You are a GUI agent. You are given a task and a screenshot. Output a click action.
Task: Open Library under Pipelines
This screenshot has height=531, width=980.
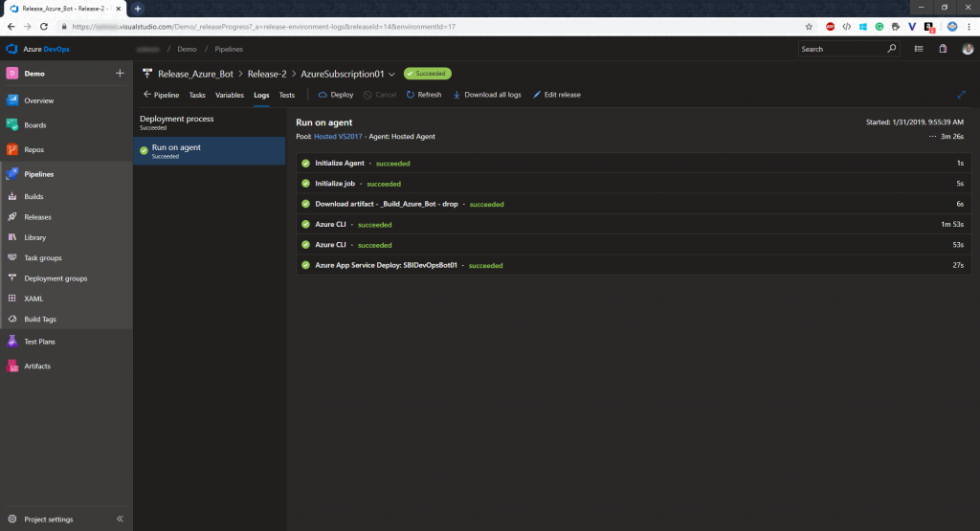(x=35, y=237)
